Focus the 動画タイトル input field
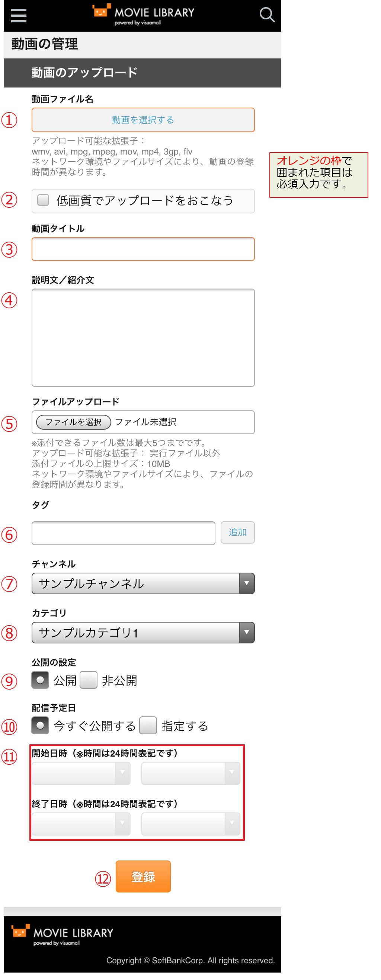Image resolution: width=381 pixels, height=980 pixels. coord(143,249)
